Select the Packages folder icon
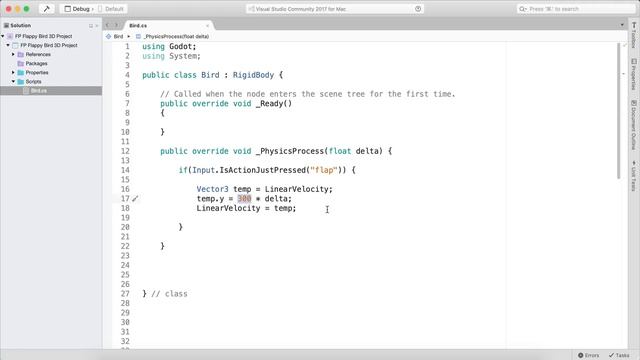Viewport: 640px width, 360px height. pos(20,63)
